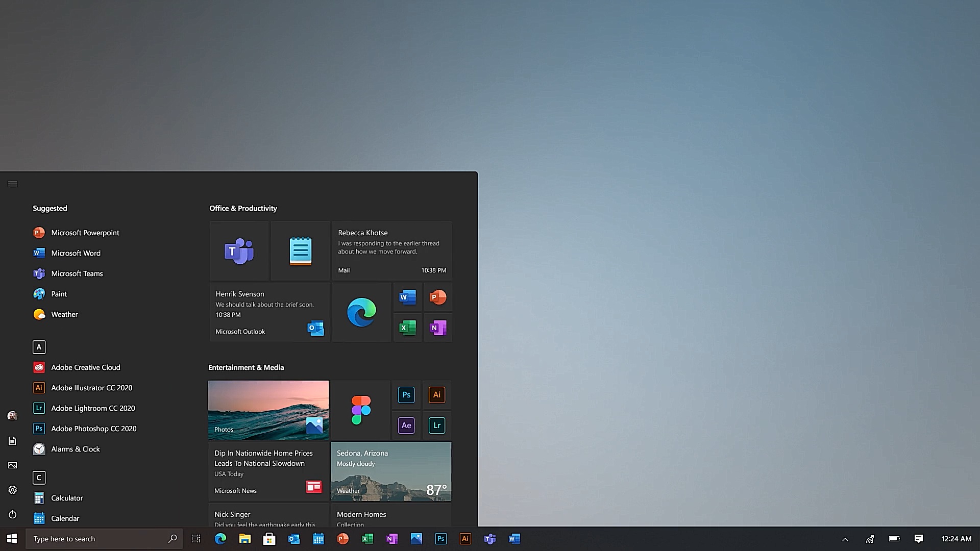The image size is (980, 551).
Task: Open Figma app tile
Action: coord(360,410)
